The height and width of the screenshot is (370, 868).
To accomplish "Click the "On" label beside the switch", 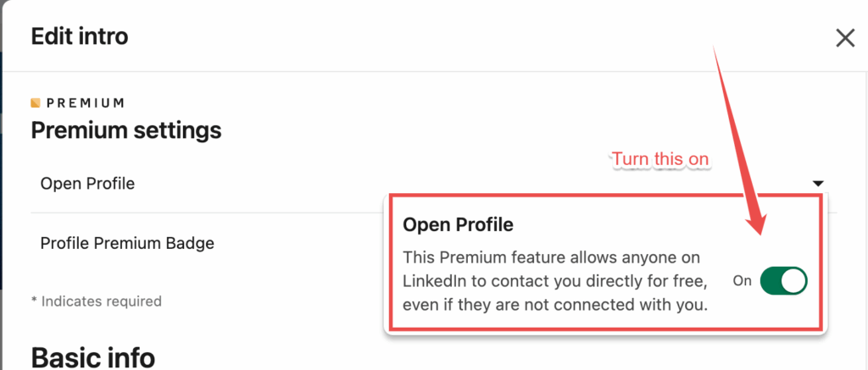I will pyautogui.click(x=742, y=281).
